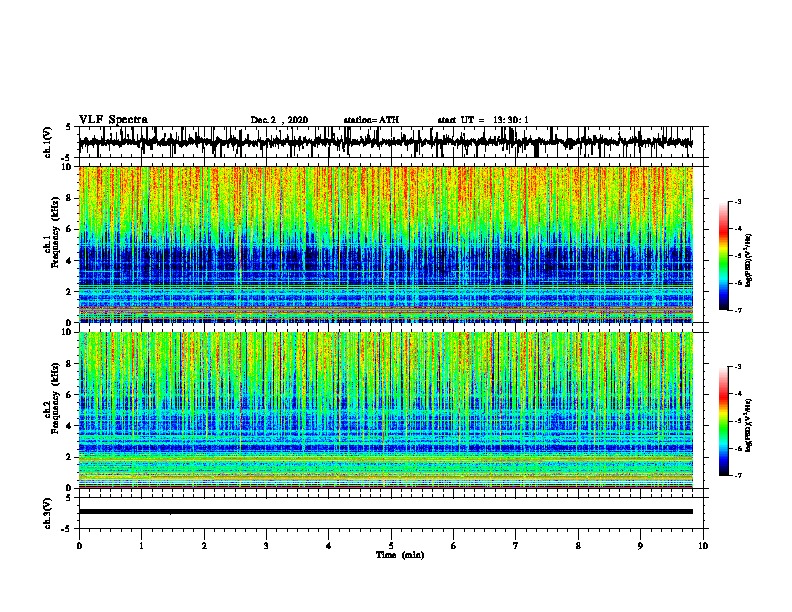
Task: Click the ch.1 voltage waveform trace panel
Action: pos(391,142)
